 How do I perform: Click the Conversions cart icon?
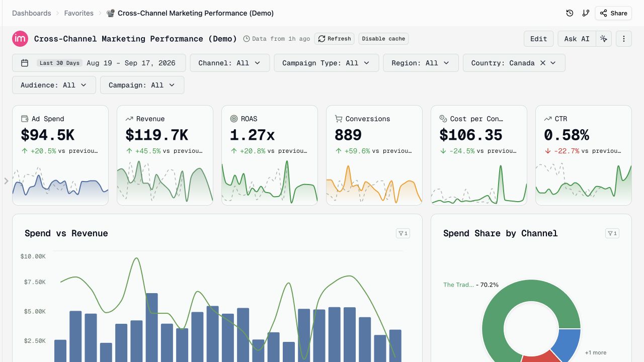[x=339, y=119]
